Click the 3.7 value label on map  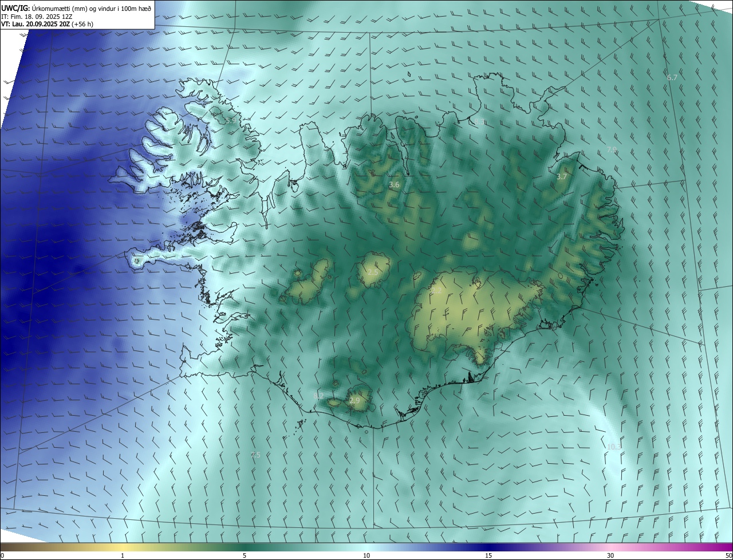click(x=561, y=177)
